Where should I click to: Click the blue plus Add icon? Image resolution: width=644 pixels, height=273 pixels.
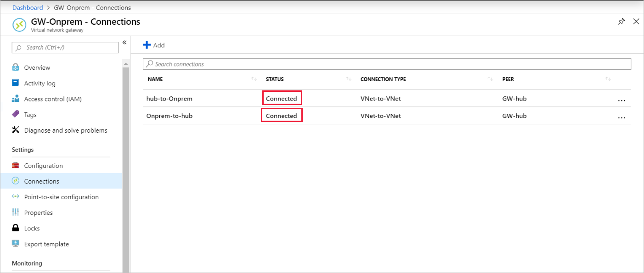pyautogui.click(x=147, y=45)
